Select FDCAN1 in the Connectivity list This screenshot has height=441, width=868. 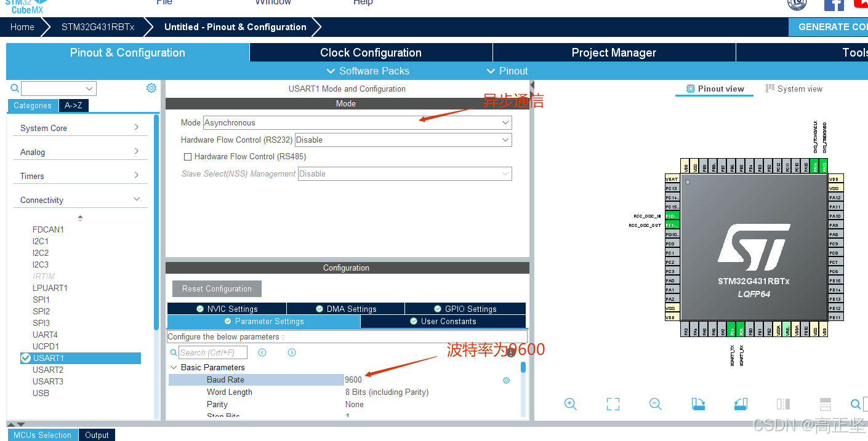tap(48, 229)
